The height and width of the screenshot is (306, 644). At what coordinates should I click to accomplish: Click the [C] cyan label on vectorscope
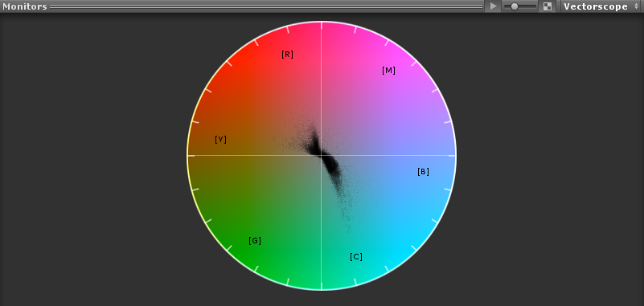pyautogui.click(x=356, y=257)
